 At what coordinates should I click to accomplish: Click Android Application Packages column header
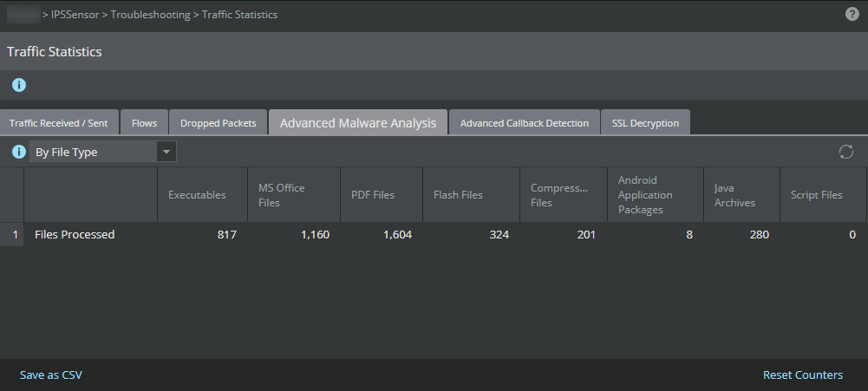(656, 195)
